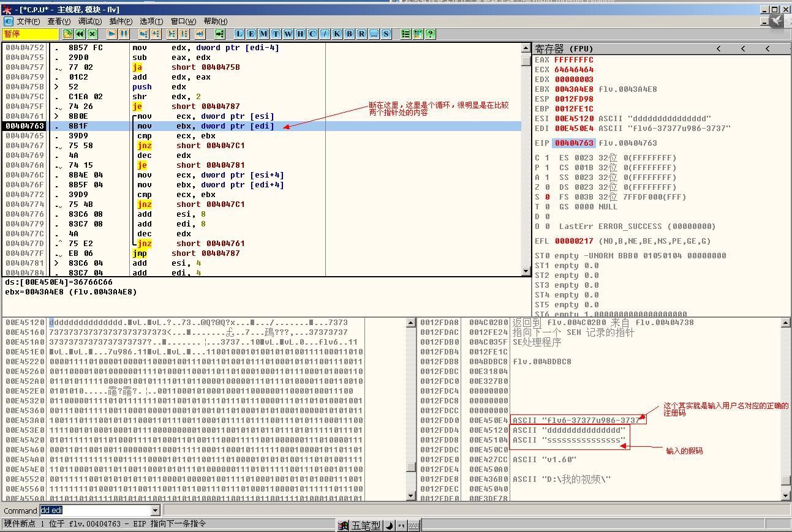Open References window with R button
Viewport: 792px width, 532px height.
point(362,34)
